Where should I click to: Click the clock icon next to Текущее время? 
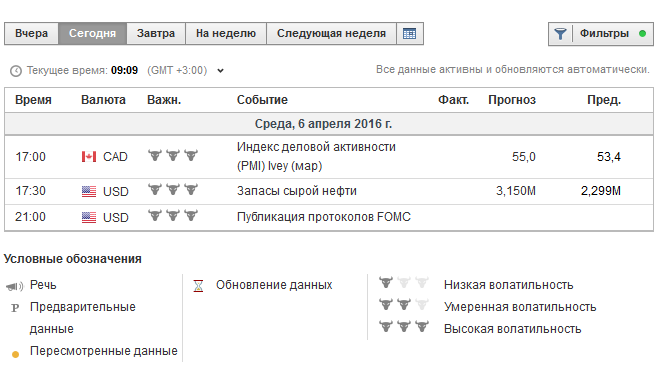click(x=16, y=71)
